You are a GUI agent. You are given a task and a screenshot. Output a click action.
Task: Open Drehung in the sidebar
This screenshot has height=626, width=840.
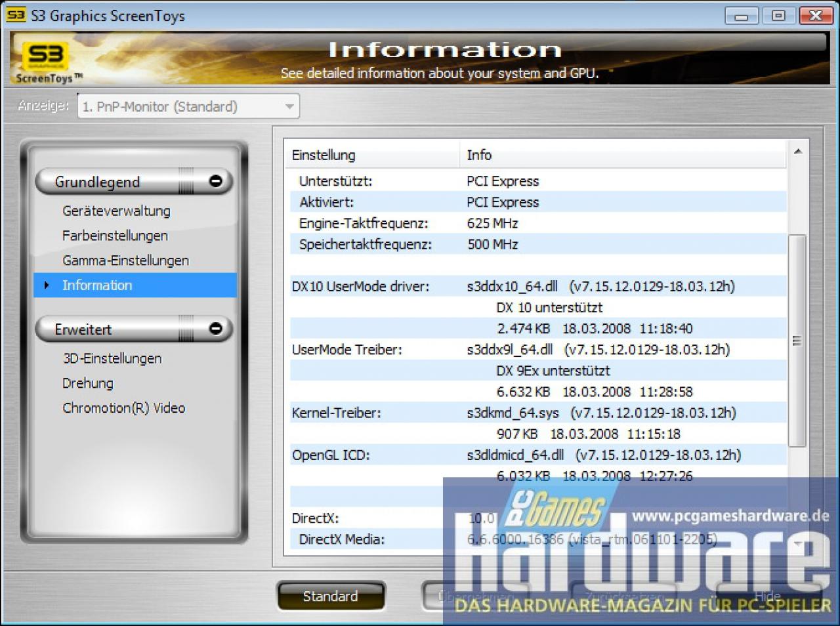tap(88, 383)
